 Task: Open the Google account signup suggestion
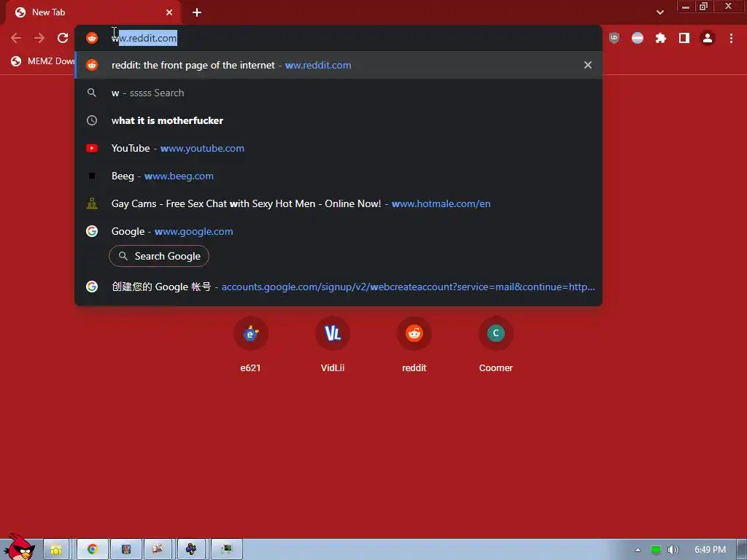pyautogui.click(x=338, y=287)
